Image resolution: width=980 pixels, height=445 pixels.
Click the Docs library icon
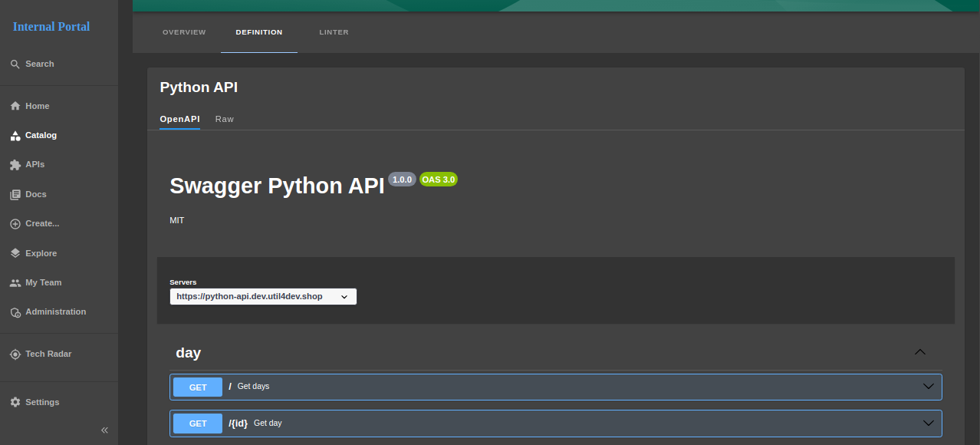point(15,195)
